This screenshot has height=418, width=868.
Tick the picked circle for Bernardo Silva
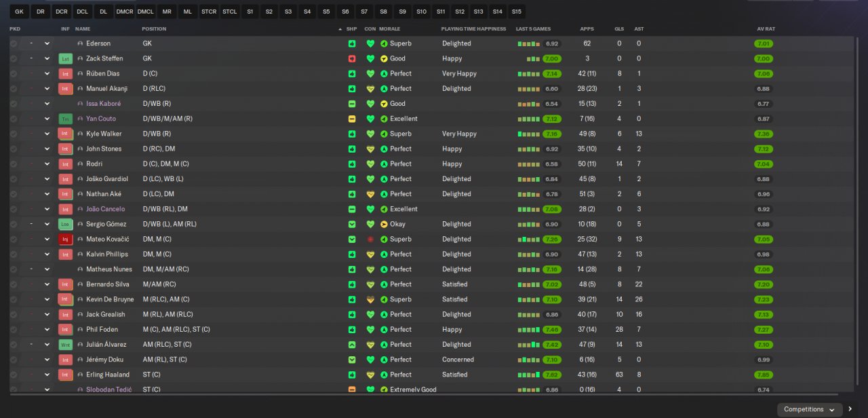tap(14, 284)
